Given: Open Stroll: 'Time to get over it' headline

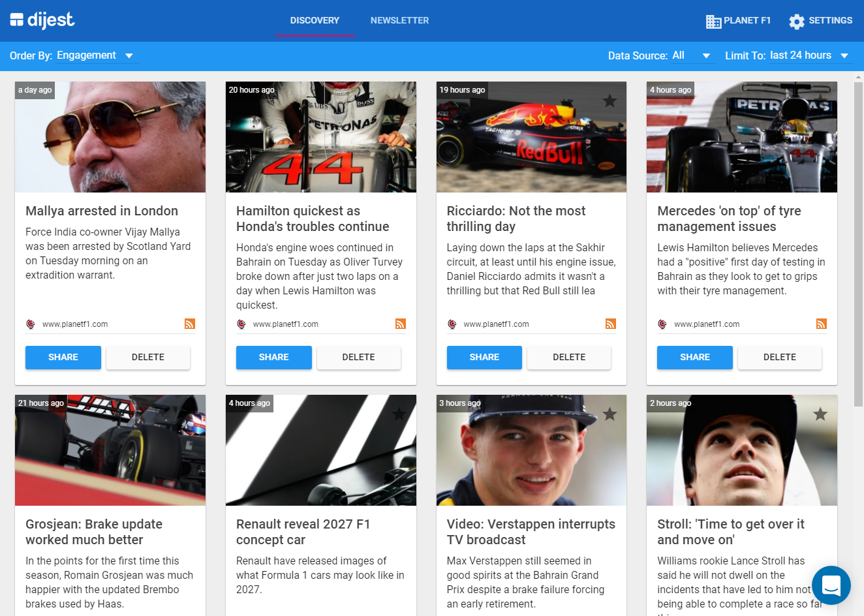Looking at the screenshot, I should [x=731, y=532].
